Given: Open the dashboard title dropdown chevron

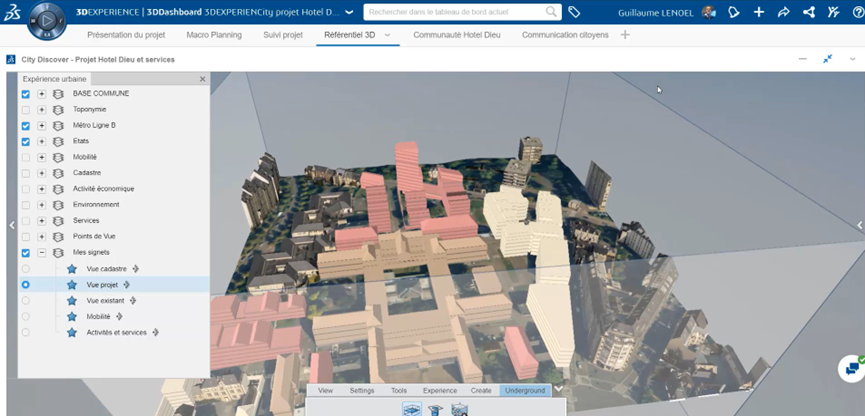Looking at the screenshot, I should coord(349,12).
